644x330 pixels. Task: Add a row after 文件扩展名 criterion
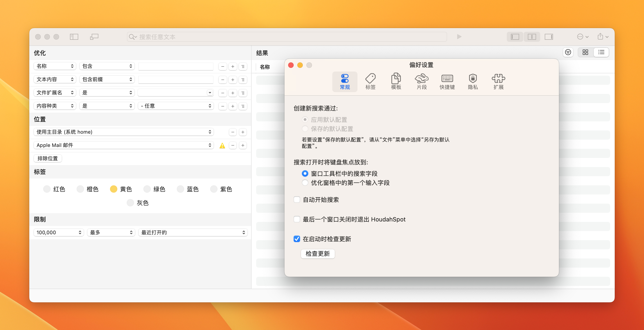pos(233,93)
